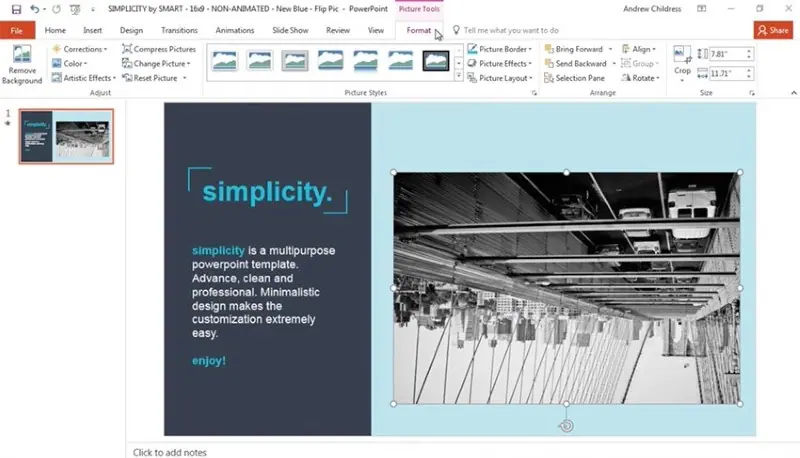Open the File menu

(x=17, y=31)
